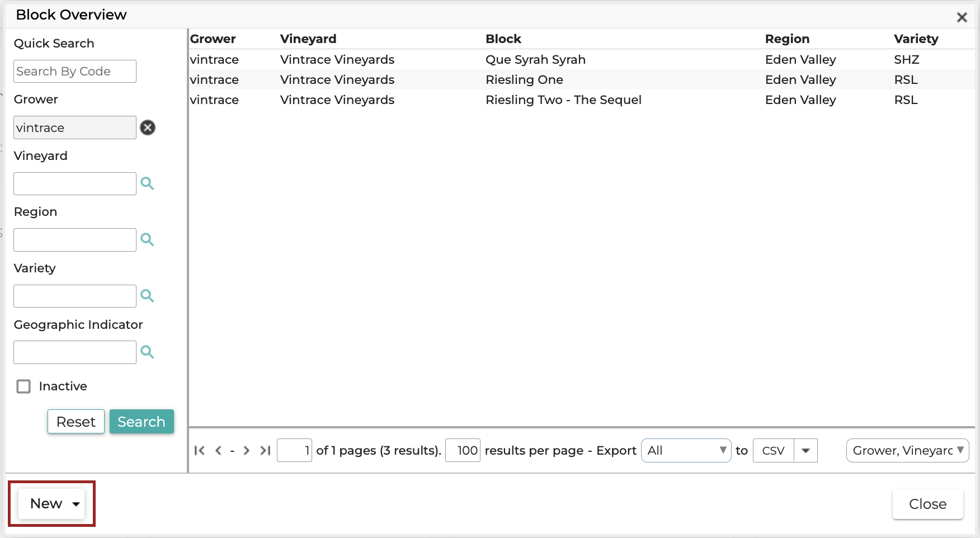This screenshot has height=538, width=980.
Task: Open the Vineyard lookup search icon
Action: [x=148, y=183]
